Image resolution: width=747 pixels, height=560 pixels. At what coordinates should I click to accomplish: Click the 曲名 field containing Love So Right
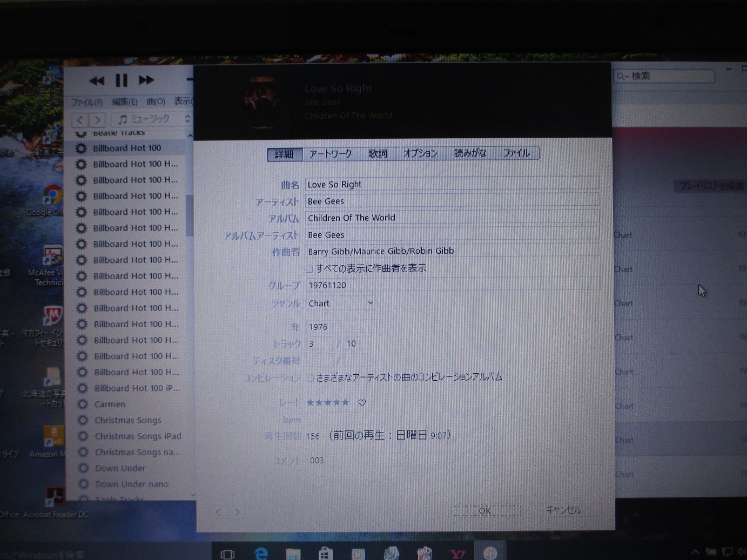(452, 184)
